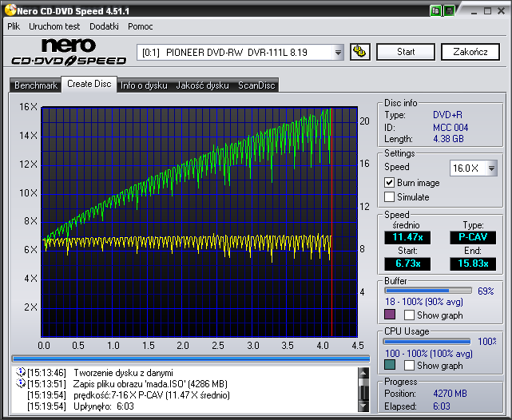Click the buffer stats '18 - 100% (90% avg)'
This screenshot has width=512, height=420.
coord(424,302)
